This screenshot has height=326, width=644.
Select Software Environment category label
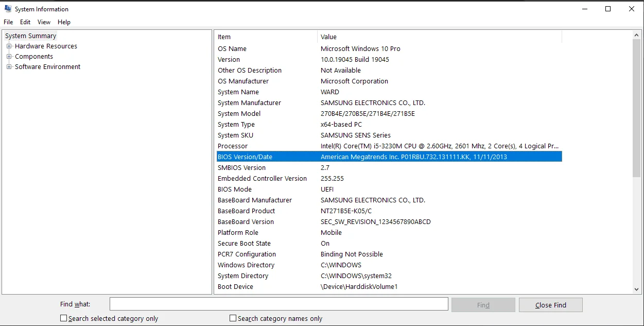point(48,67)
